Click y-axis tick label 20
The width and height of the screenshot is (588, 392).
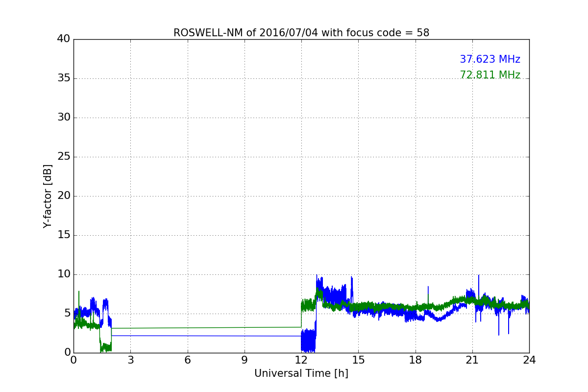pyautogui.click(x=64, y=196)
